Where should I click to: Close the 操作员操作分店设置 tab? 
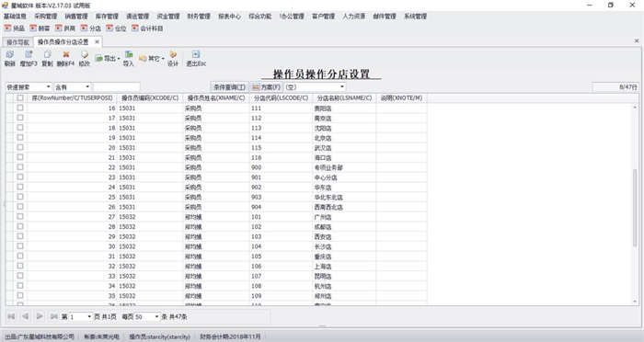(97, 42)
